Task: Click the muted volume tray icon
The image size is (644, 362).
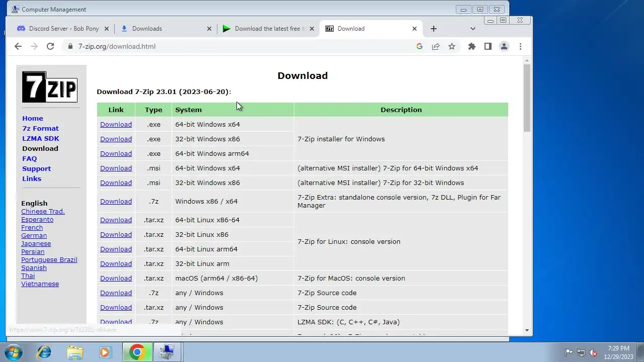Action: coord(593,352)
